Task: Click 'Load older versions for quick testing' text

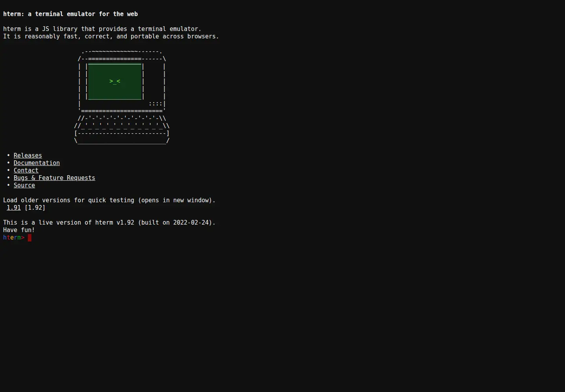Action: 109,200
